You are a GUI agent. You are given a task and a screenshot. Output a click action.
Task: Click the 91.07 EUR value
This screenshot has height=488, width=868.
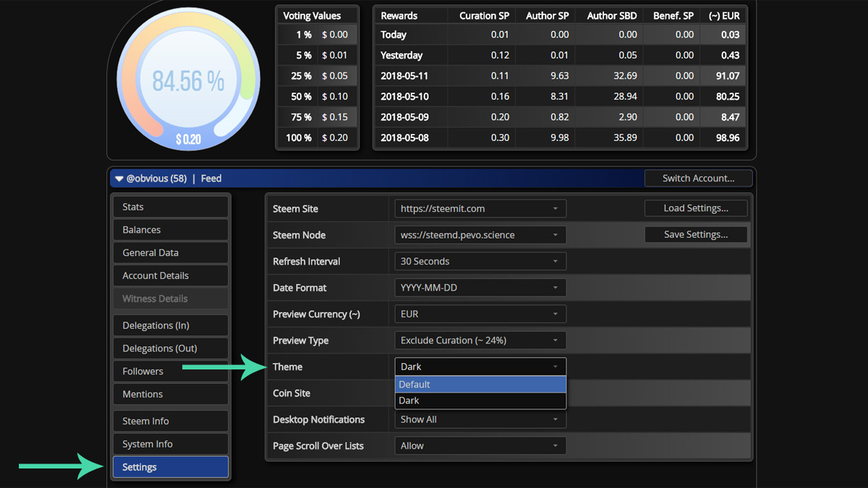[727, 76]
